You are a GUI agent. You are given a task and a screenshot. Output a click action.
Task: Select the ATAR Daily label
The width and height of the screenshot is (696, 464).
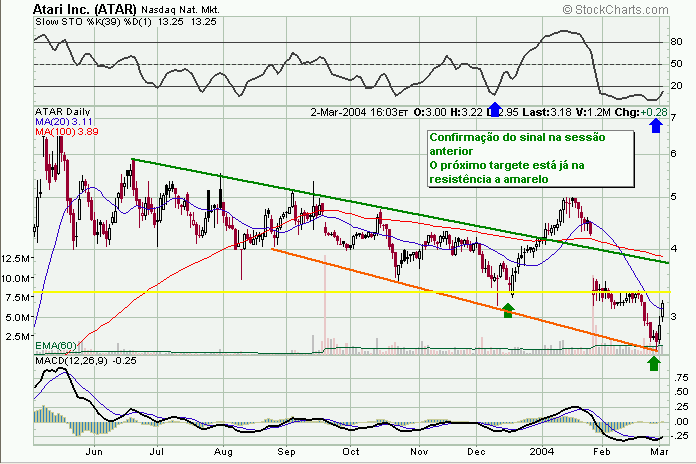pyautogui.click(x=62, y=112)
